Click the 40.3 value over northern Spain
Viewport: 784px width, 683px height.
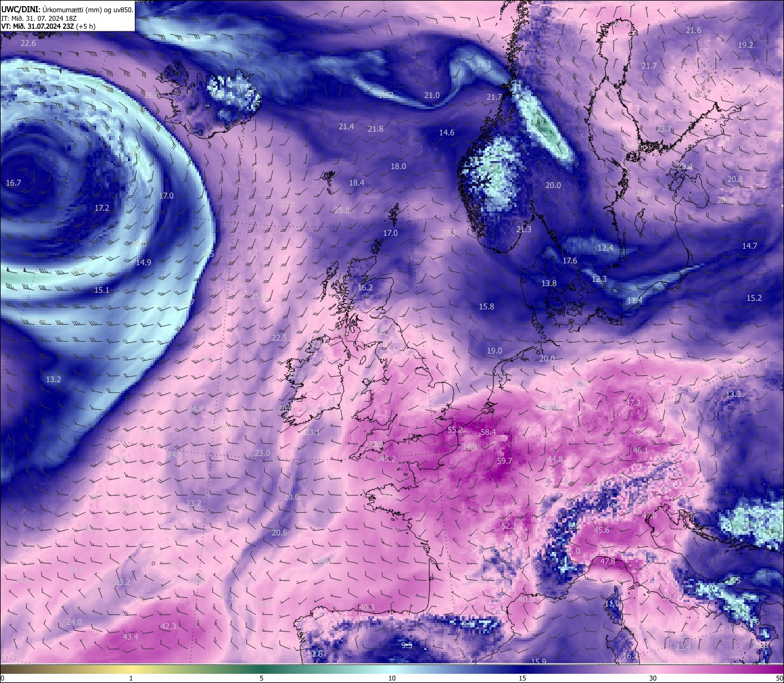pyautogui.click(x=367, y=608)
